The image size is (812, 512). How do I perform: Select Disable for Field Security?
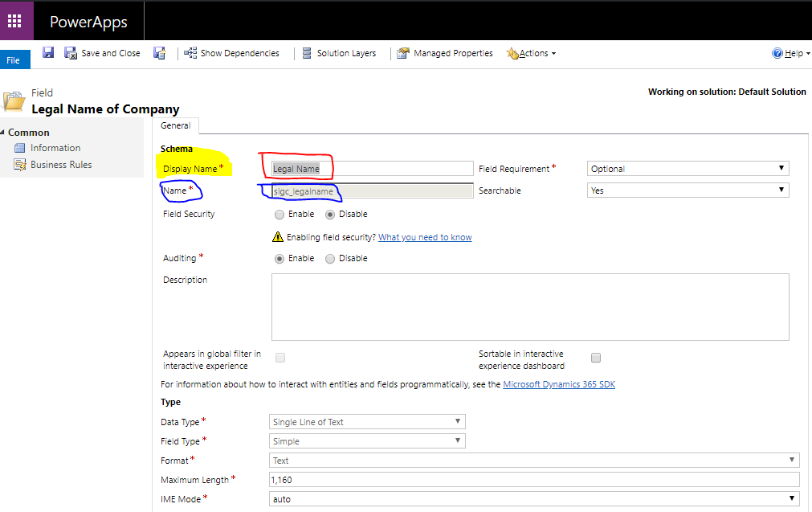[x=330, y=214]
